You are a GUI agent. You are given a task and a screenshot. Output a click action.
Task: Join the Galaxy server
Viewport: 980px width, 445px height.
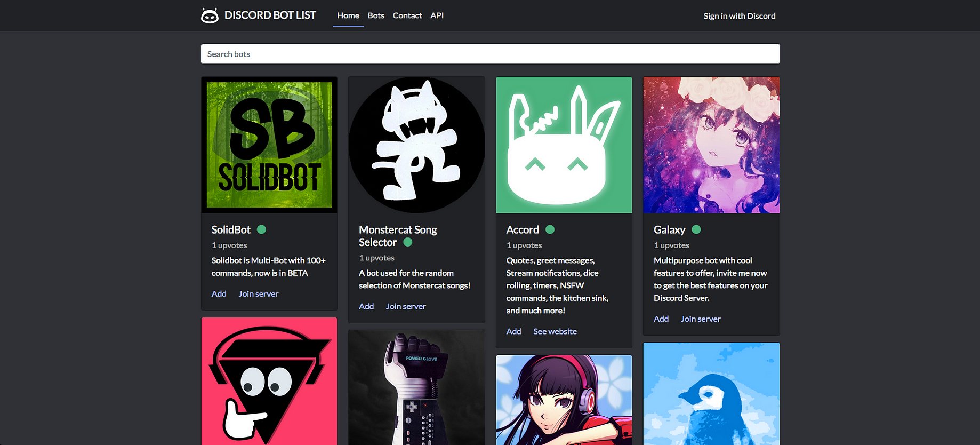pyautogui.click(x=701, y=319)
